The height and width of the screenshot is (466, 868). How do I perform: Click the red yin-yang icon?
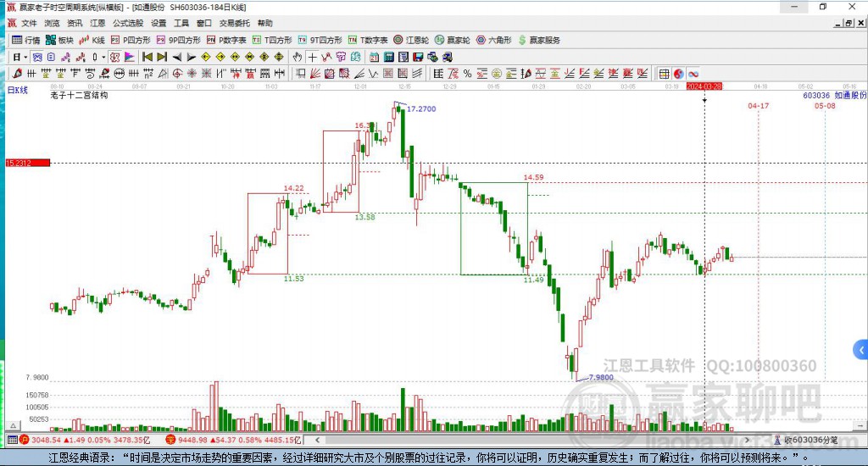[x=679, y=74]
